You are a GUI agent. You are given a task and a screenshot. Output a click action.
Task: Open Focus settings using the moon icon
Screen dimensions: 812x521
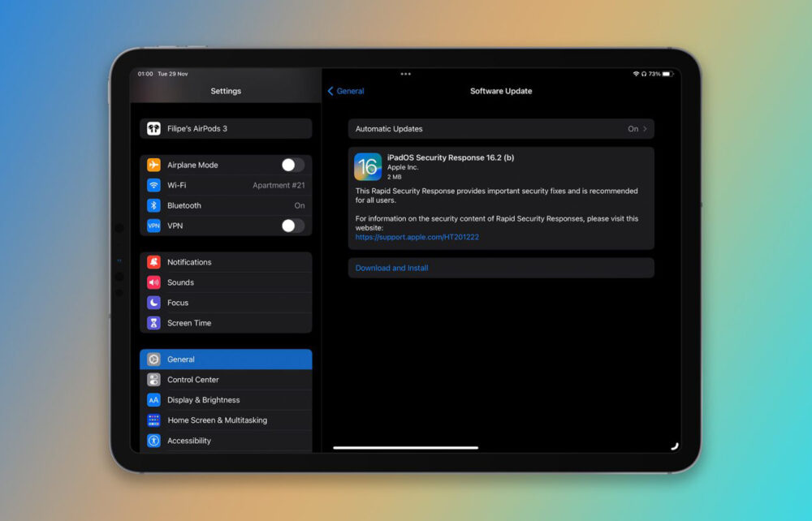[153, 302]
